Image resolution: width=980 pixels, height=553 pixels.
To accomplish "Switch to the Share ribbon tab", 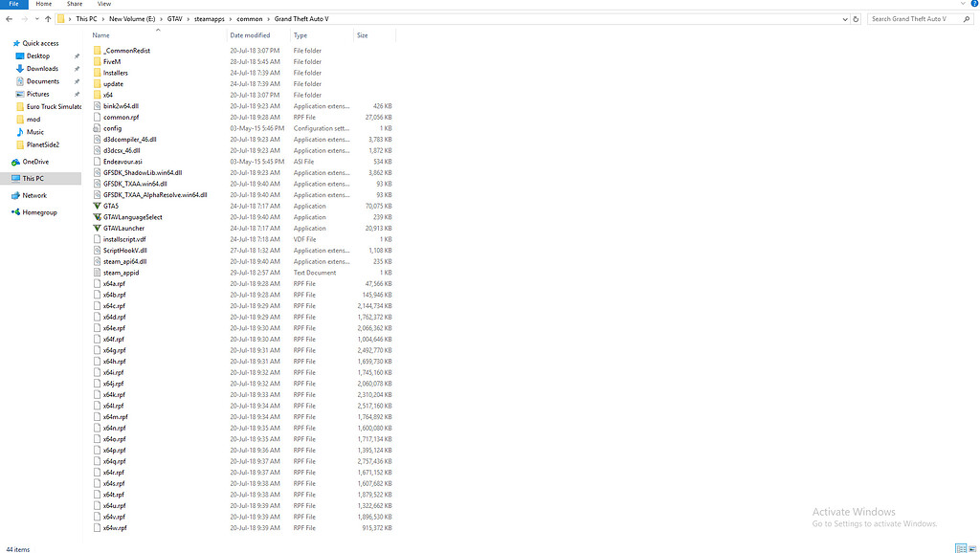I will point(75,4).
